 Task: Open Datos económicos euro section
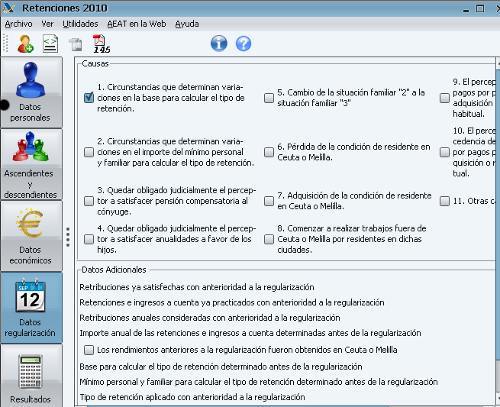[x=31, y=237]
